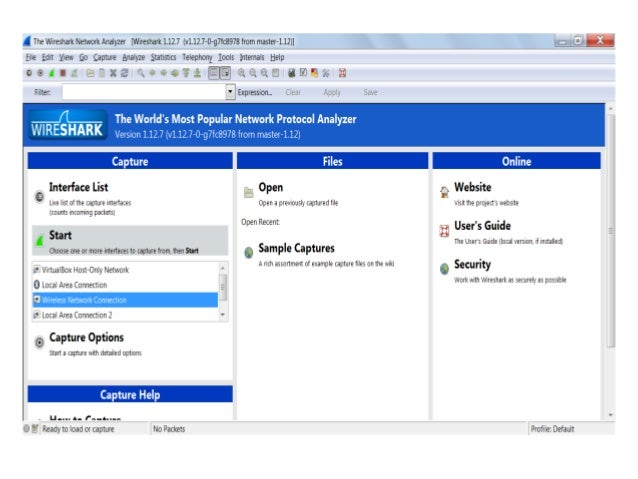
Task: Open the Go menu
Action: [83, 57]
